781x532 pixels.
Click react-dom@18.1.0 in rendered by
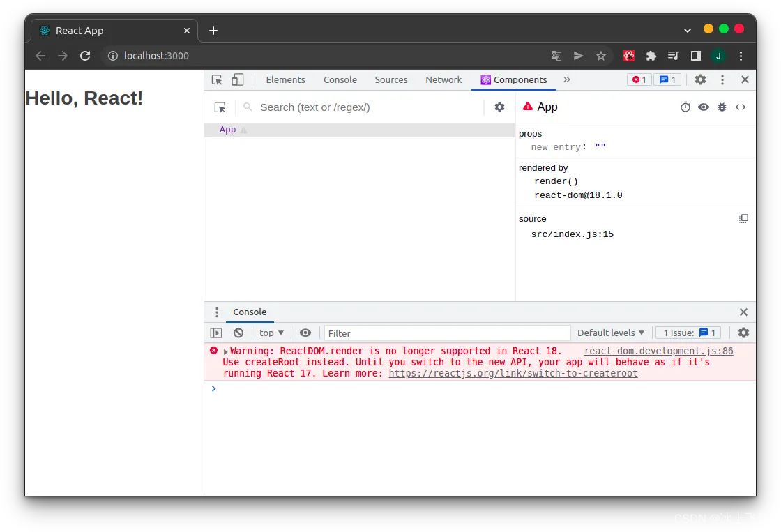coord(578,195)
